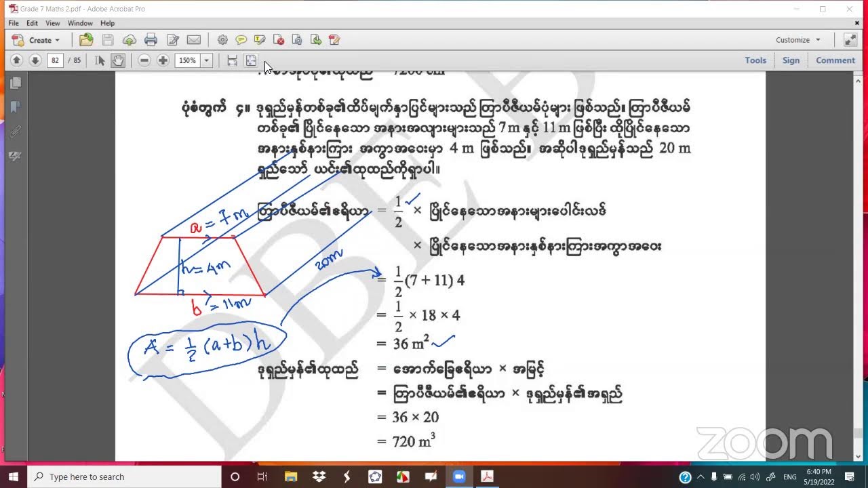Open the notification center icon
This screenshot has height=488, width=868.
click(850, 476)
